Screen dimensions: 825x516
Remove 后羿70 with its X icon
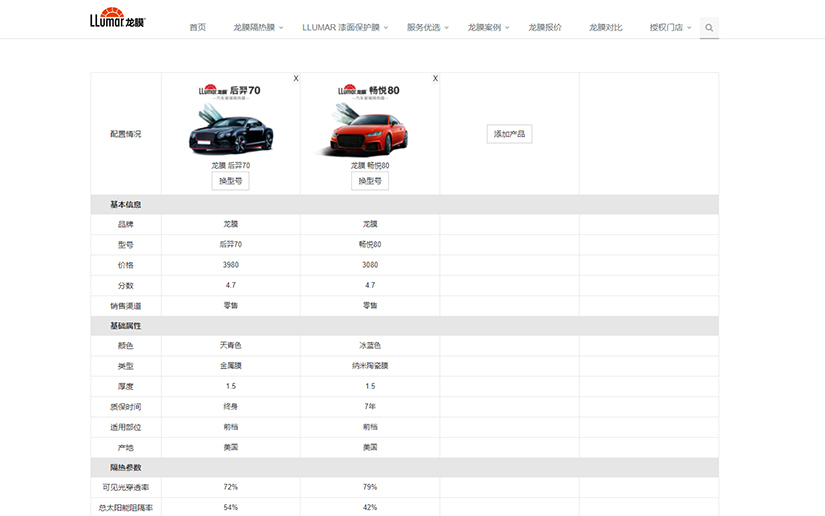(296, 78)
